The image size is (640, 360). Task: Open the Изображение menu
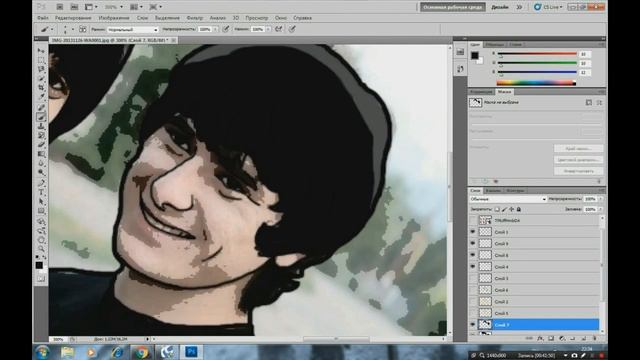[114, 18]
